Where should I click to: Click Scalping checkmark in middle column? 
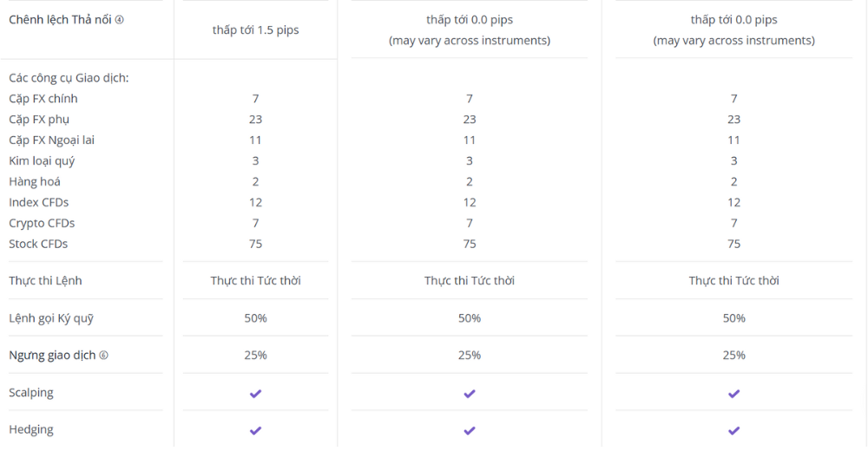(469, 394)
